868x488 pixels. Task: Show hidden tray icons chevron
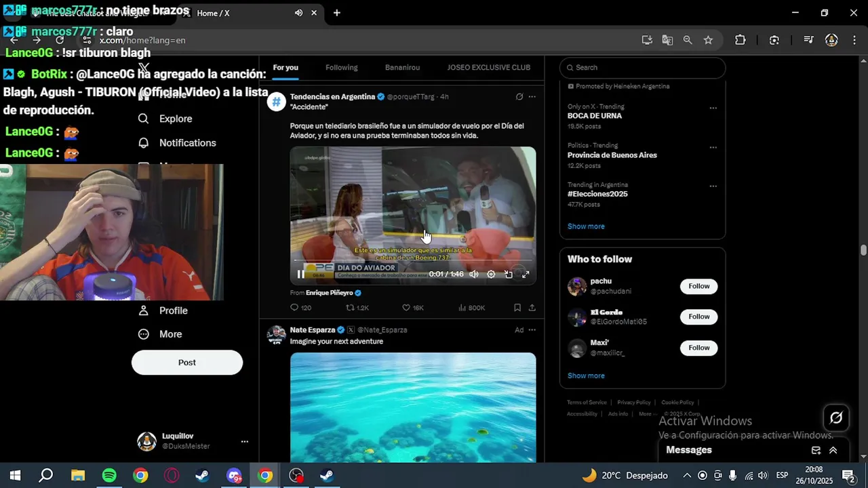[x=687, y=476]
